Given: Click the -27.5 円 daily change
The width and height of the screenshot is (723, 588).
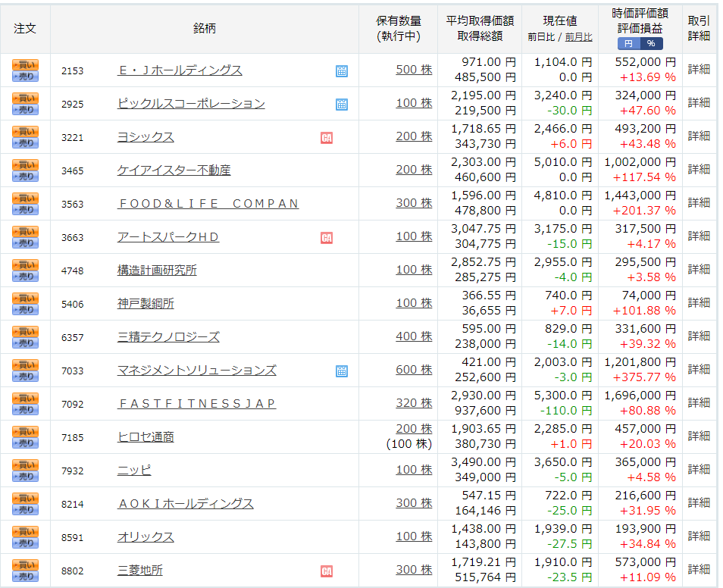Looking at the screenshot, I should point(569,544).
